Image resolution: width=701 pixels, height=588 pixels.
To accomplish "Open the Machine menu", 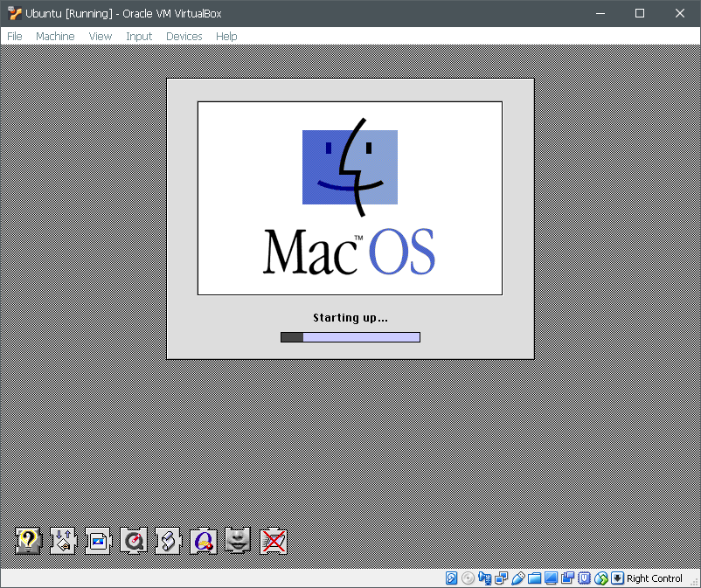I will tap(55, 36).
